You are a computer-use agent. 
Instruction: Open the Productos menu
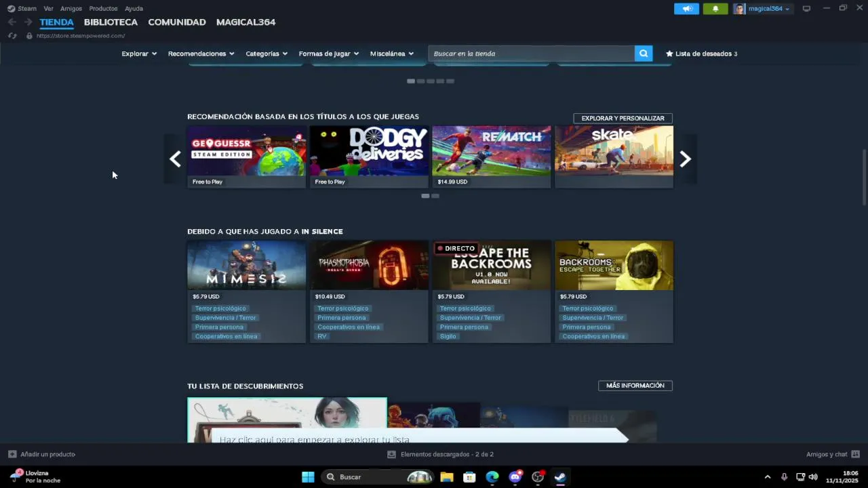coord(103,9)
